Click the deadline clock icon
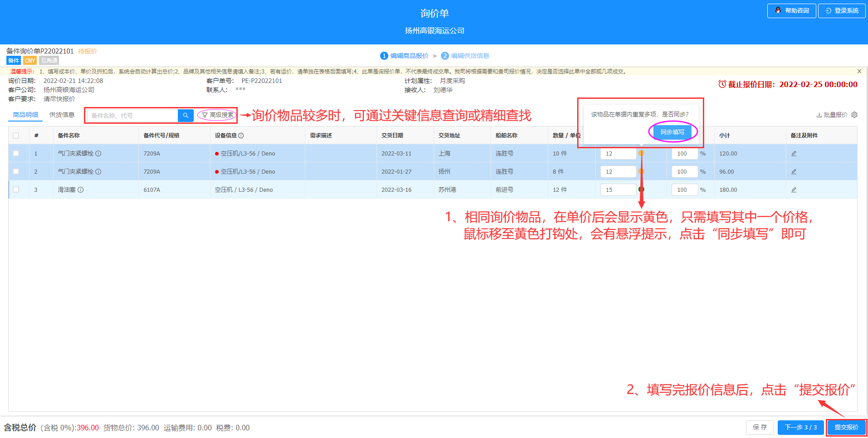This screenshot has height=438, width=868. point(722,84)
